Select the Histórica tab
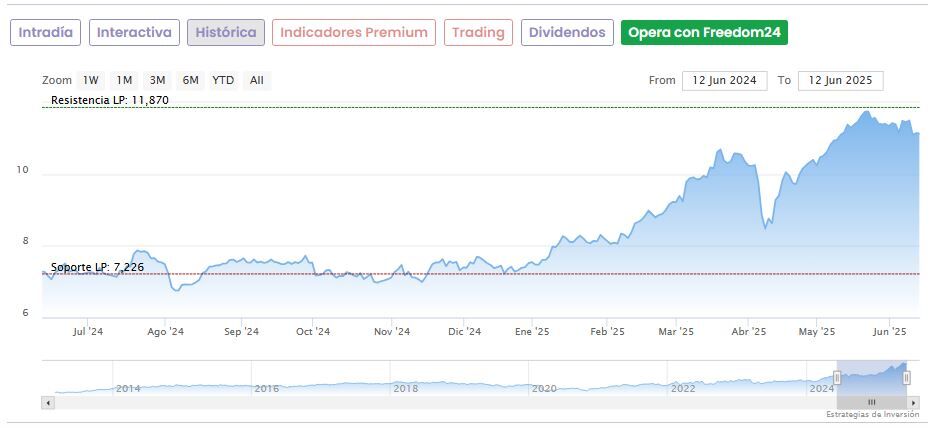 pos(226,32)
